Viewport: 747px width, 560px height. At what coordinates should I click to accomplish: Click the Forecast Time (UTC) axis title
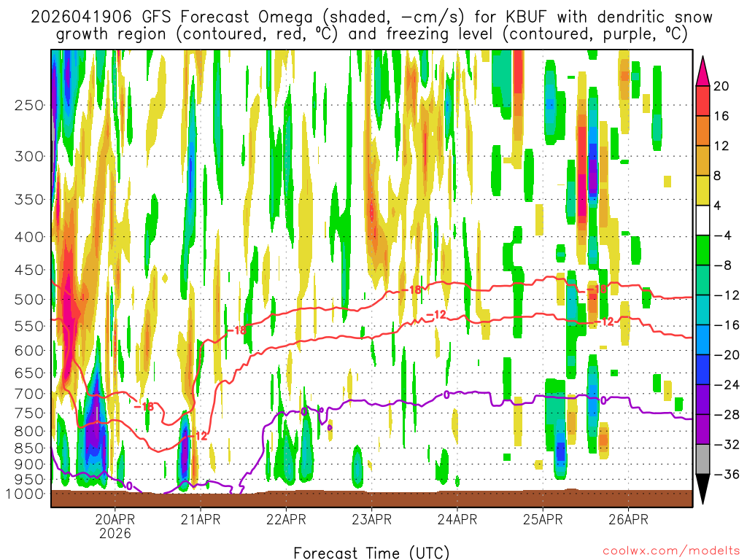(371, 553)
